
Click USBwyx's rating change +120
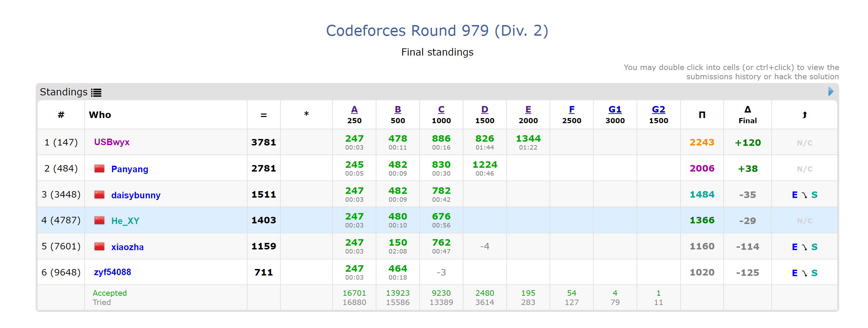pos(748,143)
